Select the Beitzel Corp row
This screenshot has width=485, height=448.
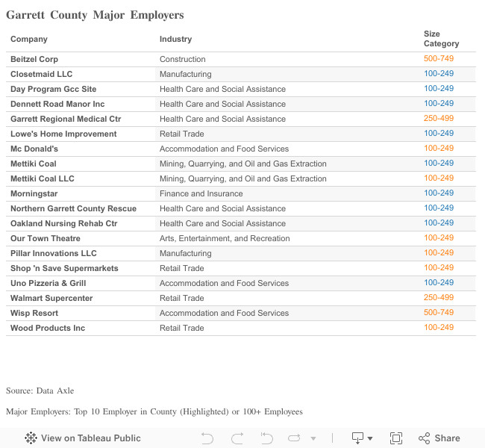click(x=241, y=59)
